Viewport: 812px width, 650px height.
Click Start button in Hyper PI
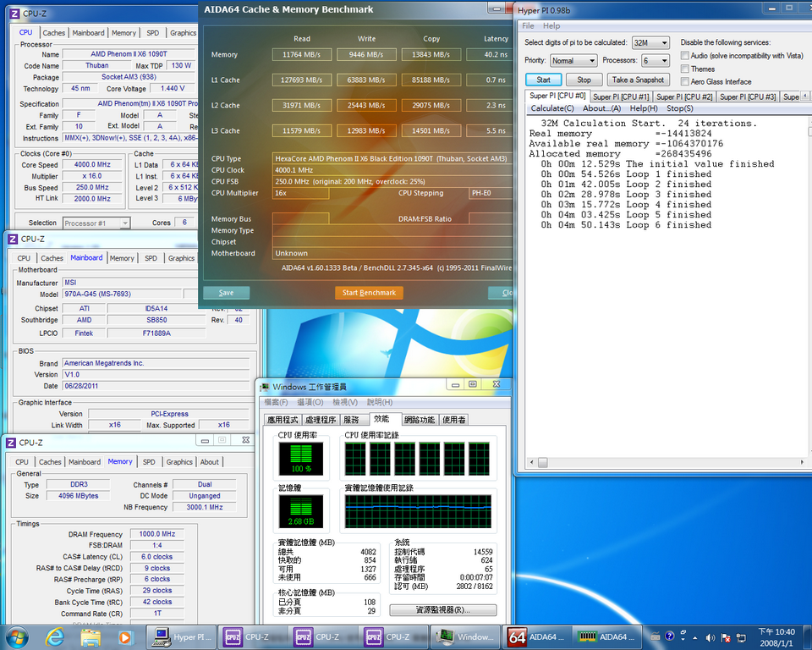[543, 80]
